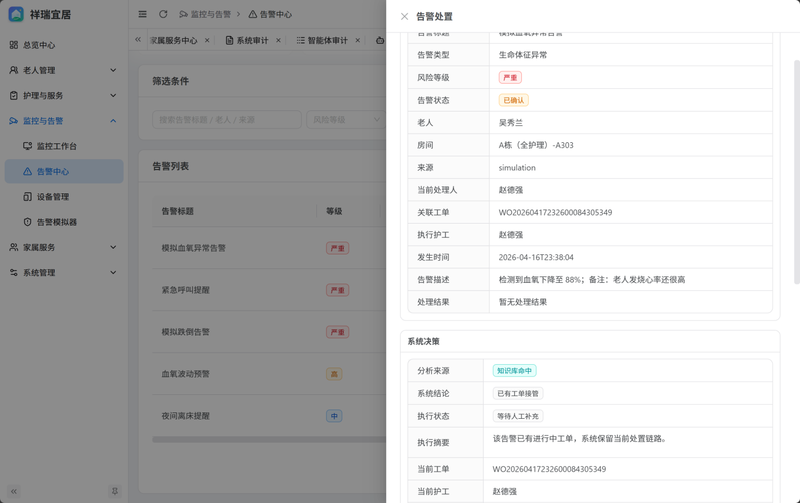Click 吴秀兰 elder name value
This screenshot has width=800, height=503.
[x=511, y=122]
